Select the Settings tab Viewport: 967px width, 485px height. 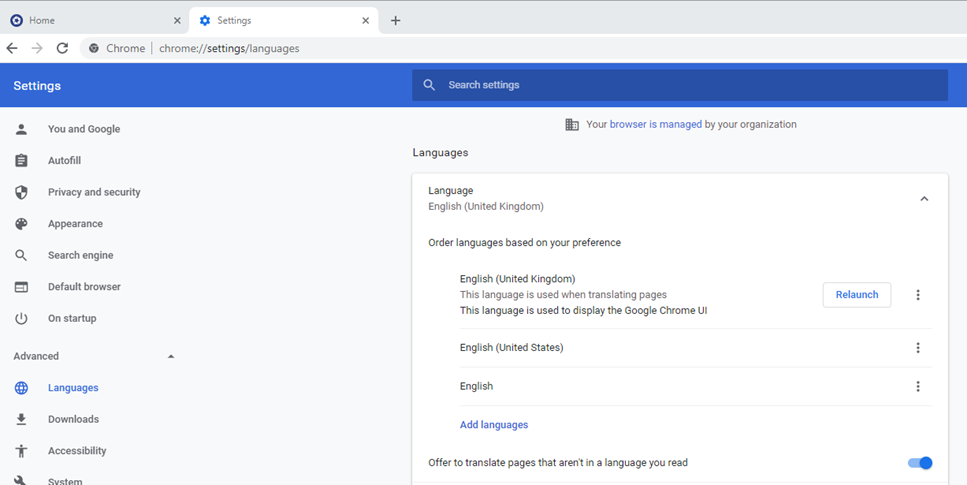pyautogui.click(x=284, y=20)
